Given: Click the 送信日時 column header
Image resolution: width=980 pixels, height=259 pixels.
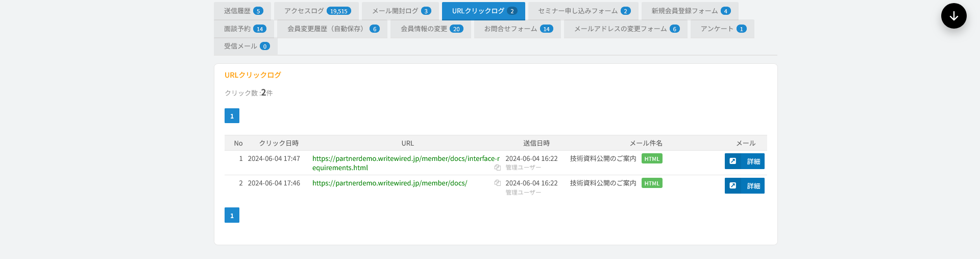Looking at the screenshot, I should 536,143.
